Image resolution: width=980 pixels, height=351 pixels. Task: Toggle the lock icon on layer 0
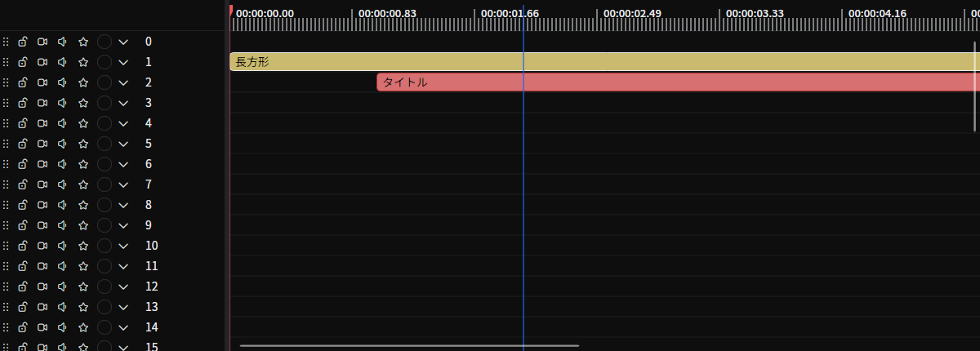(x=23, y=42)
